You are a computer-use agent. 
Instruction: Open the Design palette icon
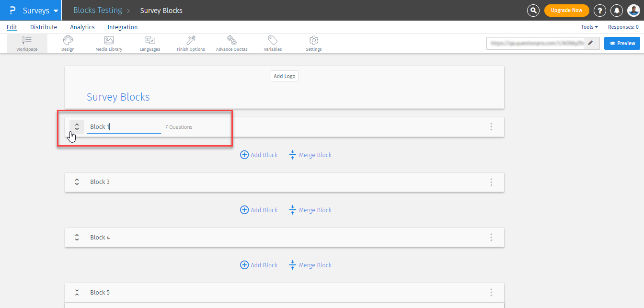click(x=68, y=44)
